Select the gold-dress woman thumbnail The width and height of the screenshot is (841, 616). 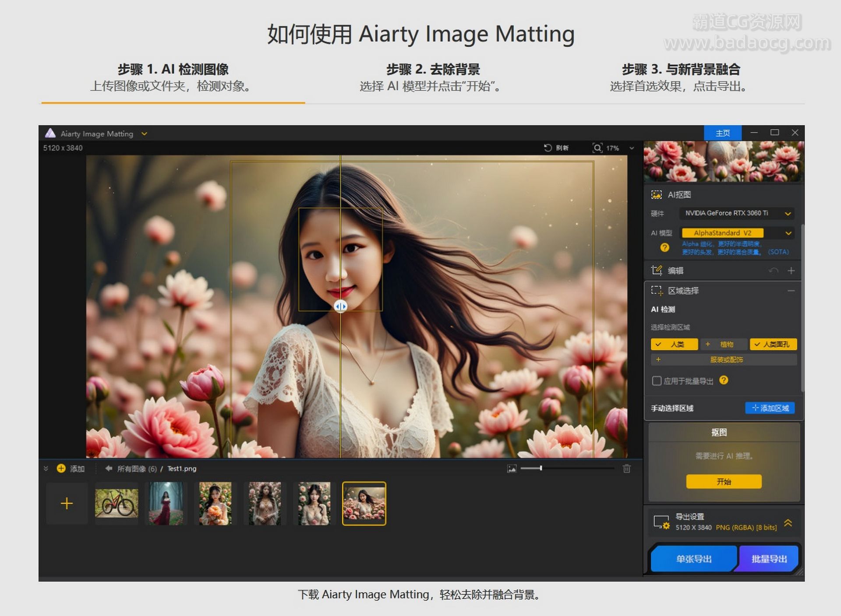coord(265,503)
